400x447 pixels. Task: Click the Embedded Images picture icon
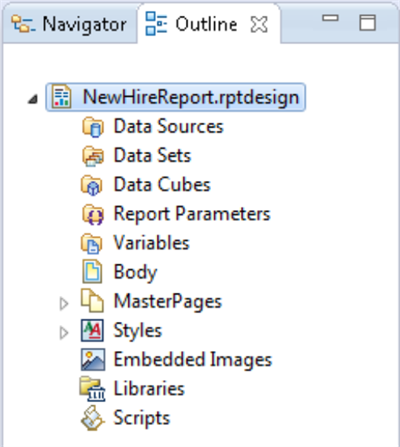[x=93, y=360]
